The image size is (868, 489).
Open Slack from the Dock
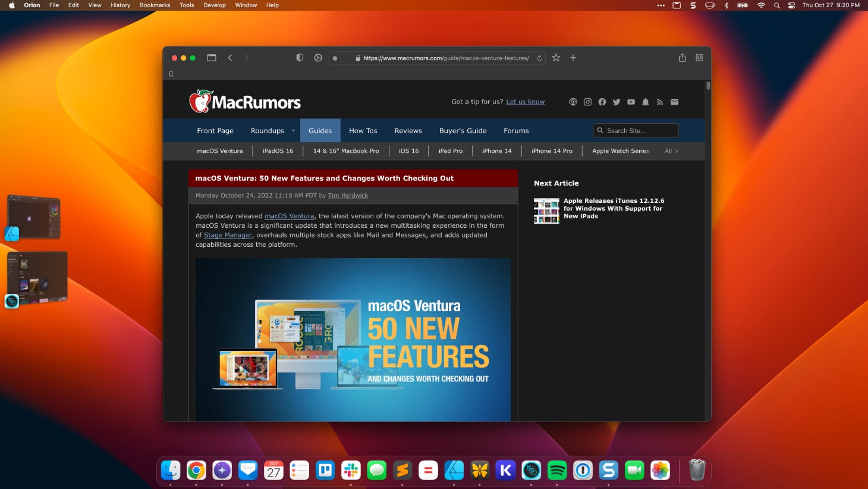[351, 471]
